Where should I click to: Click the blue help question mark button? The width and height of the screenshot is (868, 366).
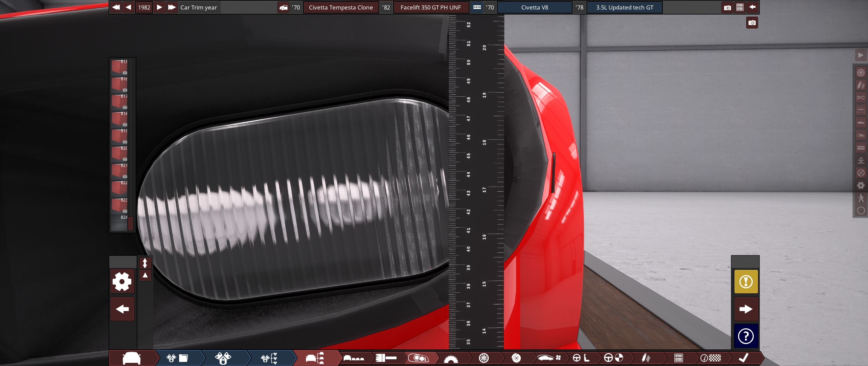pyautogui.click(x=746, y=336)
